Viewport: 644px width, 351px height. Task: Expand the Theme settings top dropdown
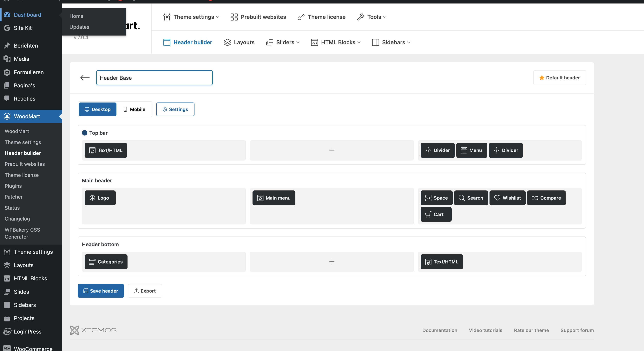click(191, 17)
